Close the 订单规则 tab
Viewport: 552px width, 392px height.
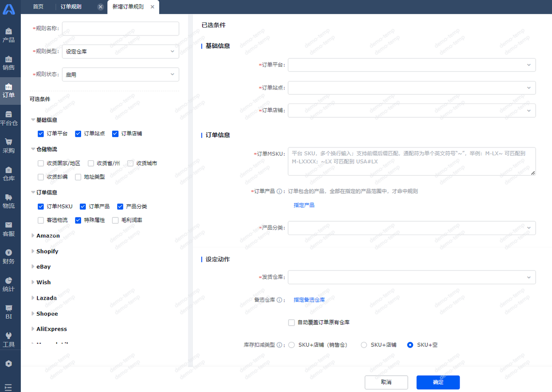pos(100,7)
